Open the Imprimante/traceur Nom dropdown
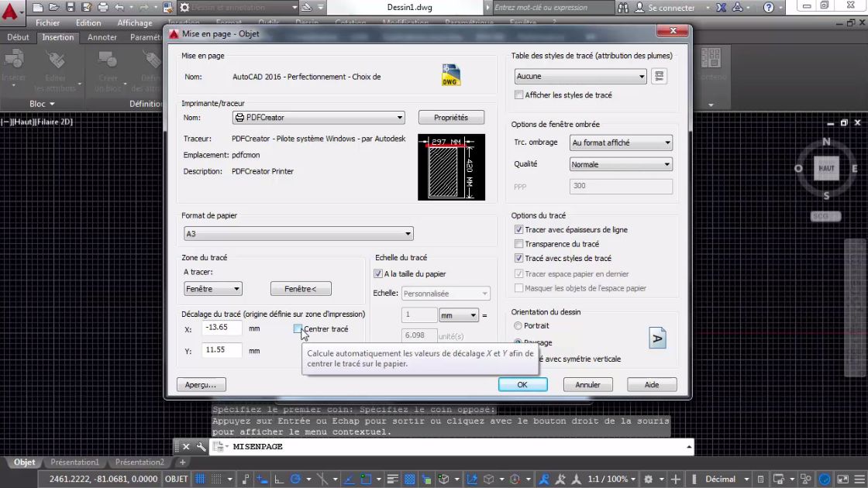 [400, 117]
